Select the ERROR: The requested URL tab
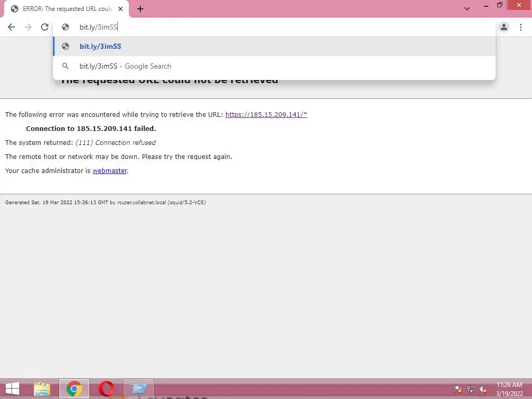532x399 pixels. tap(66, 9)
